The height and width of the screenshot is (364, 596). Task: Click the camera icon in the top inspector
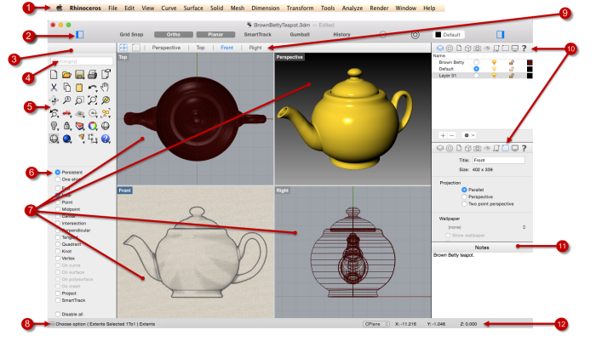pos(478,48)
